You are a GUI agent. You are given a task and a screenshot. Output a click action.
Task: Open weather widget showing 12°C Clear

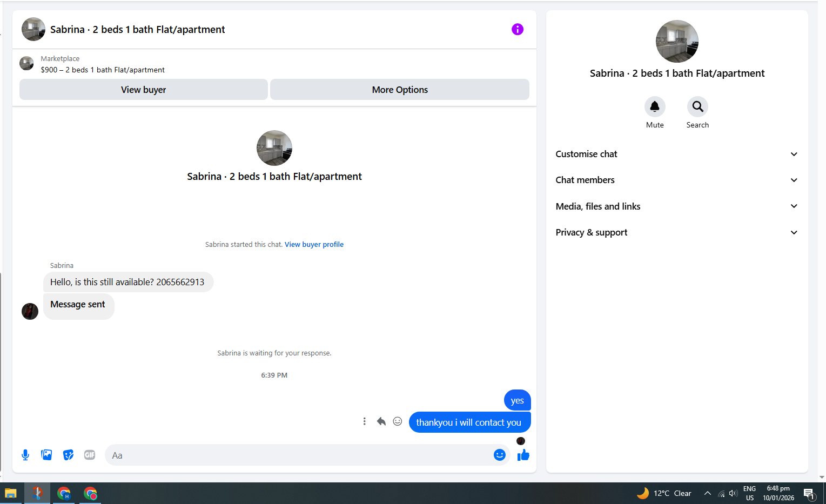pyautogui.click(x=664, y=493)
